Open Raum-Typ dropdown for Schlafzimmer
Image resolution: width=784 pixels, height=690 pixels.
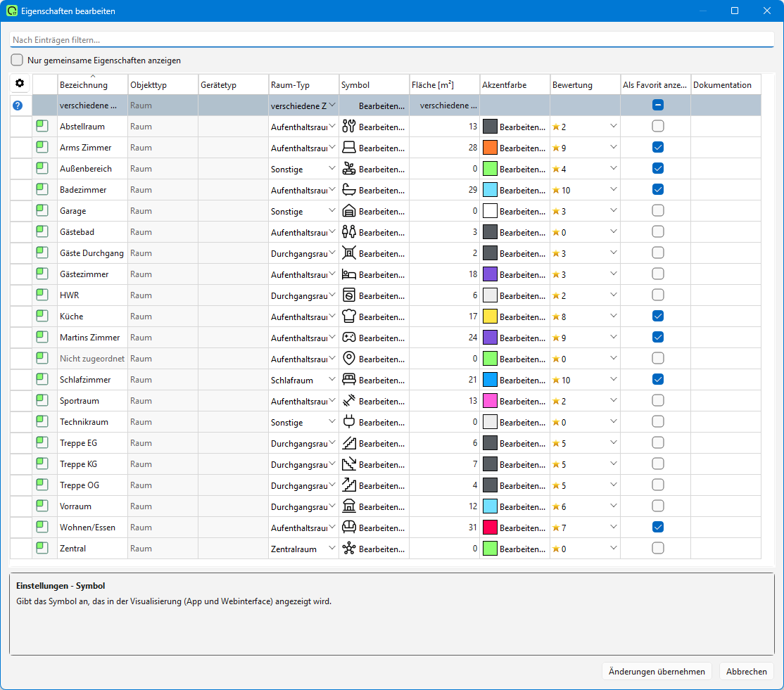pyautogui.click(x=331, y=380)
